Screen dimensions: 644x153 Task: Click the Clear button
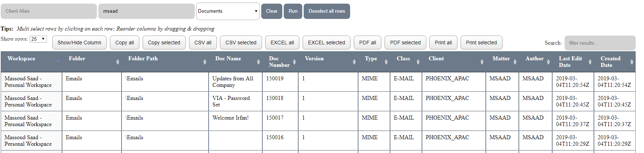[x=271, y=11]
